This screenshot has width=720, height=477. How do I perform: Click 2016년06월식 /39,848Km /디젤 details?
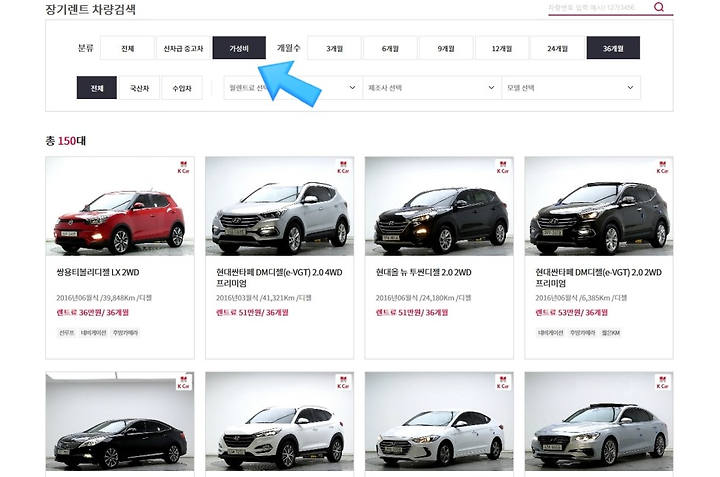pos(104,298)
